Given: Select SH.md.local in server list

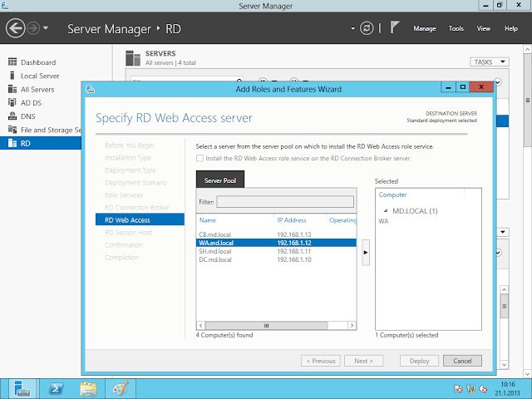Looking at the screenshot, I should pos(214,251).
